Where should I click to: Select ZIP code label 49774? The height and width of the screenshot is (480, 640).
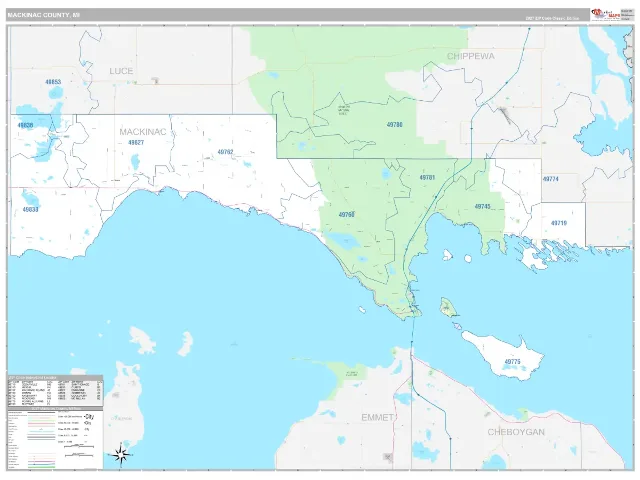click(x=551, y=179)
